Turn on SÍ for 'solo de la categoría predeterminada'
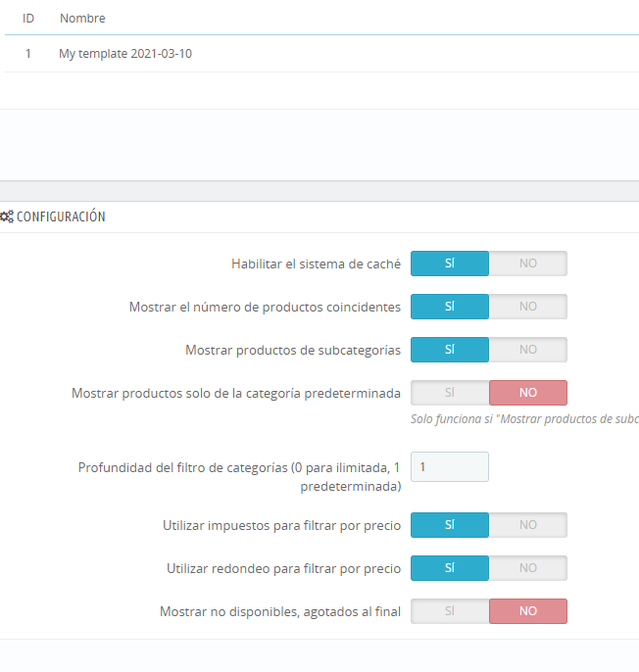This screenshot has height=672, width=639. (450, 393)
